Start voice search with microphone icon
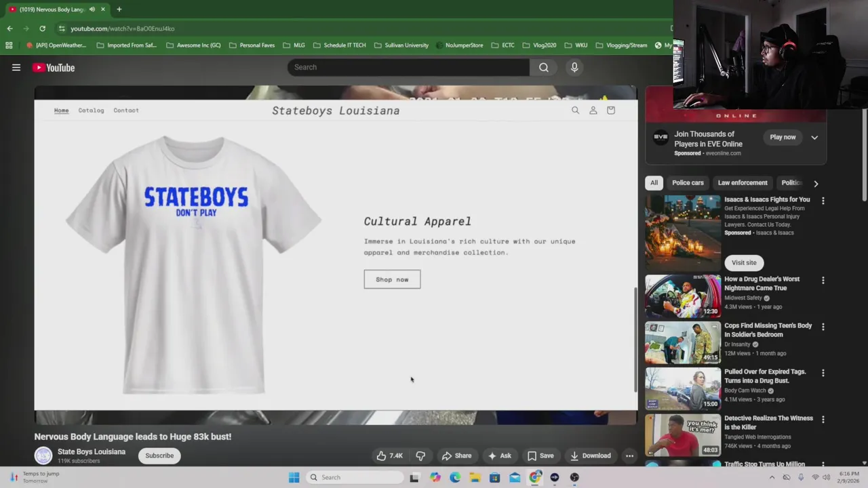The image size is (868, 488). [x=574, y=67]
